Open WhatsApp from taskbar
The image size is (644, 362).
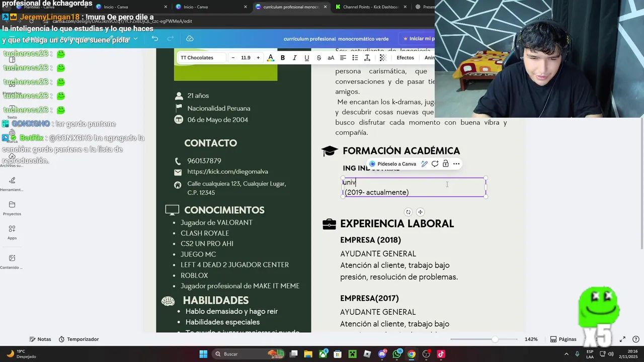click(397, 354)
